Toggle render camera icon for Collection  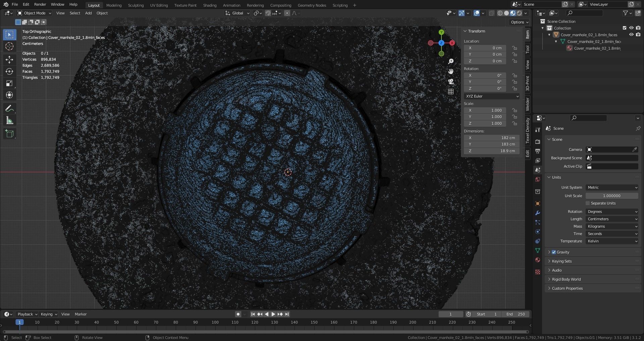(638, 28)
